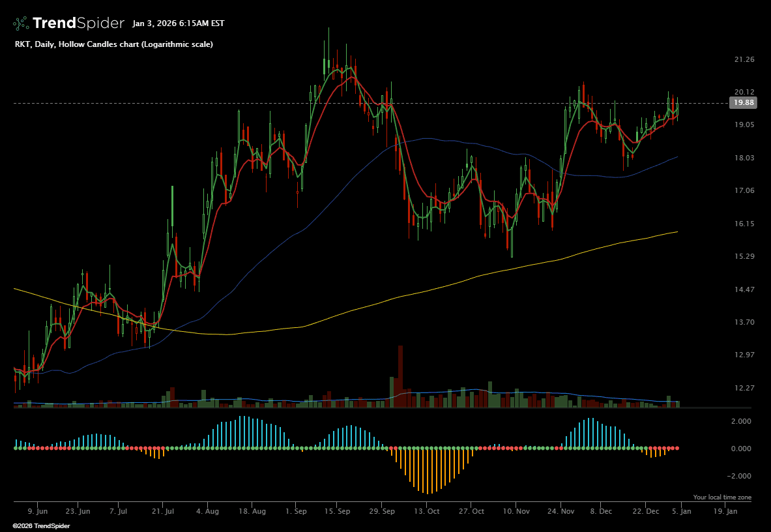
Task: Click the 9. Jun date label
Action: click(38, 512)
